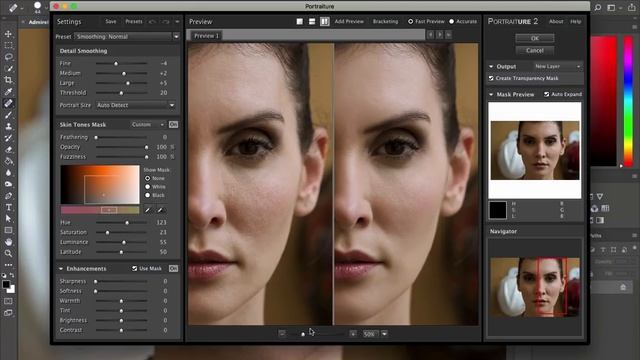Screen dimensions: 640x360
Task: Open the Presets menu
Action: [x=134, y=21]
